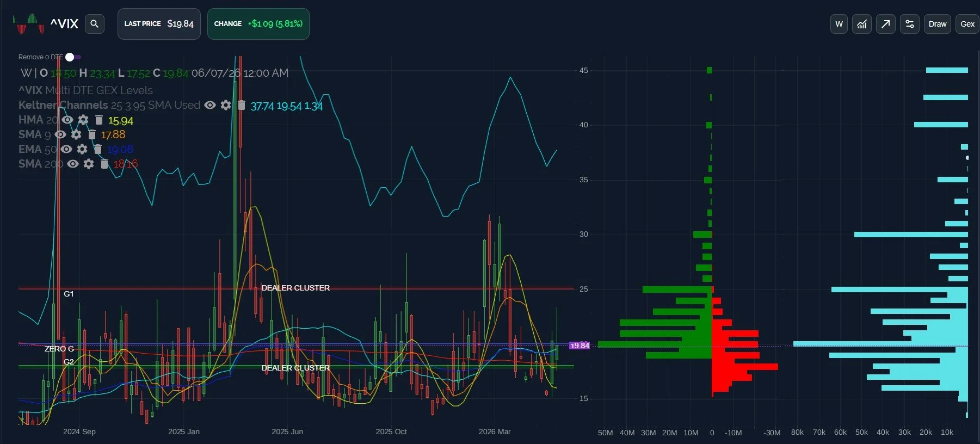Hide the EMA 50 line
This screenshot has width=980, height=444.
point(66,149)
